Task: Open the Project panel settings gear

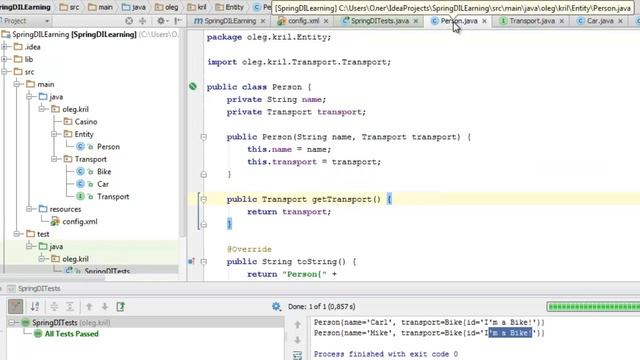Action: (161, 20)
